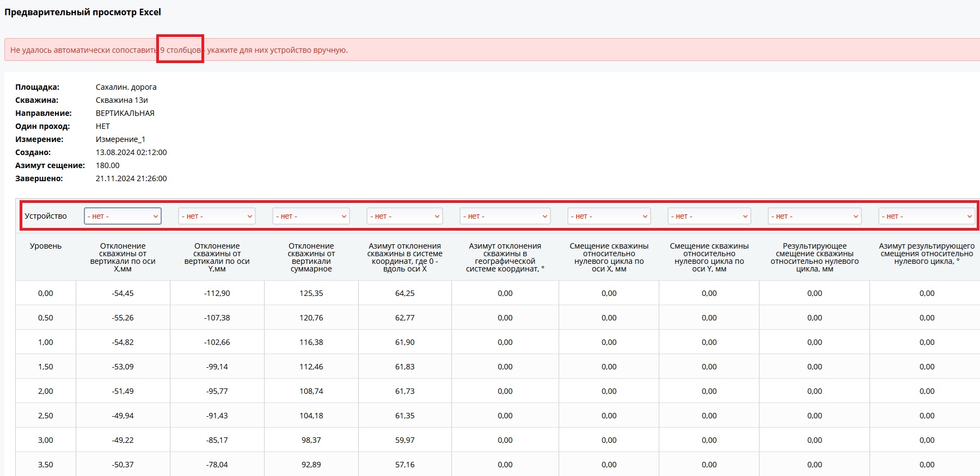Click the geographic coordinate azimuth column header
Image resolution: width=980 pixels, height=476 pixels.
505,257
